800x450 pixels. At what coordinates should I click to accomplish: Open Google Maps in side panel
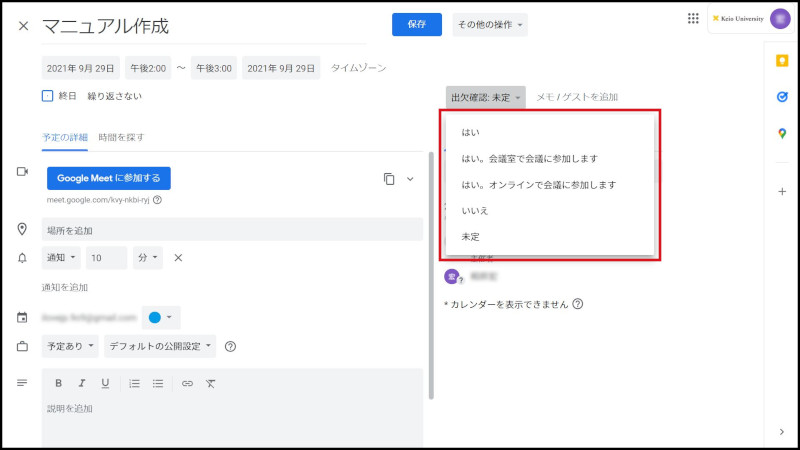[781, 134]
